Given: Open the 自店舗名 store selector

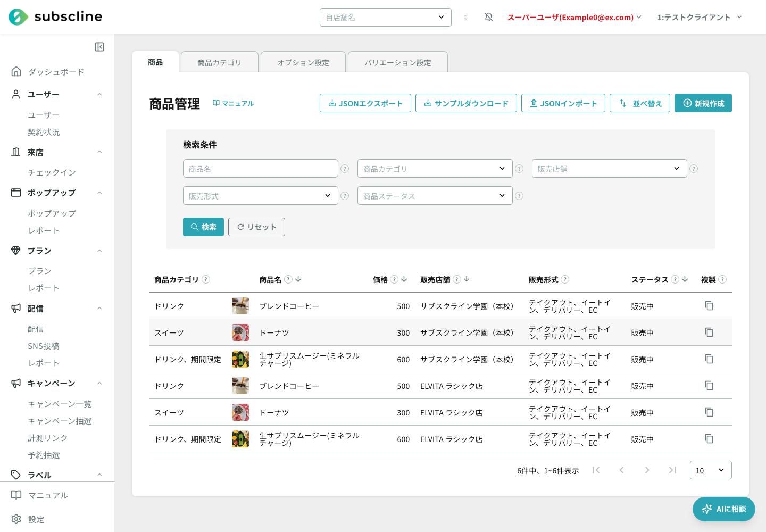Looking at the screenshot, I should pos(386,18).
